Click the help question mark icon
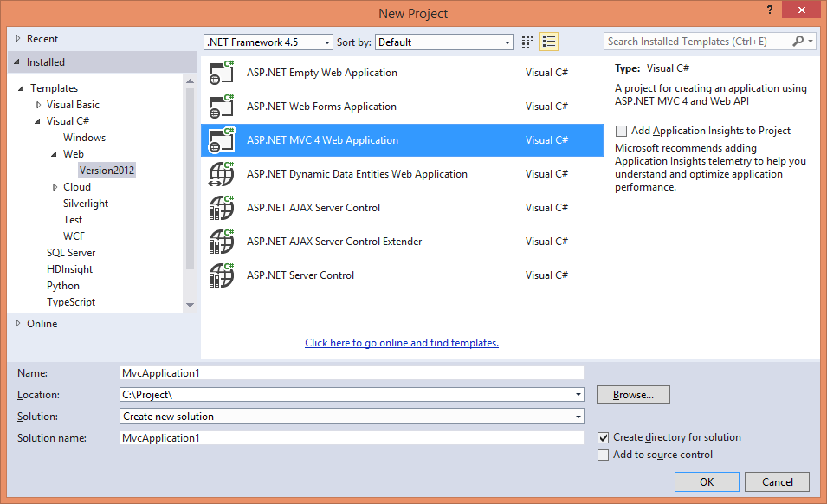 pos(770,10)
